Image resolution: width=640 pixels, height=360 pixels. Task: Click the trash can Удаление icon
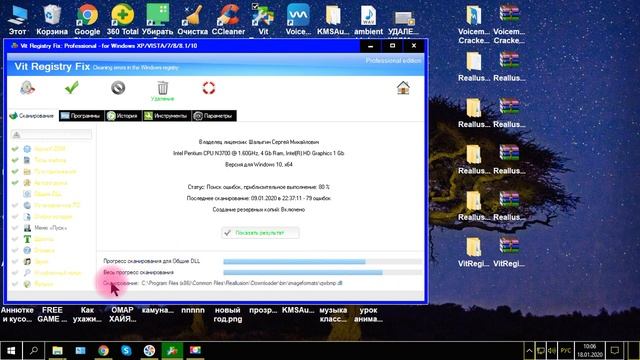[162, 91]
